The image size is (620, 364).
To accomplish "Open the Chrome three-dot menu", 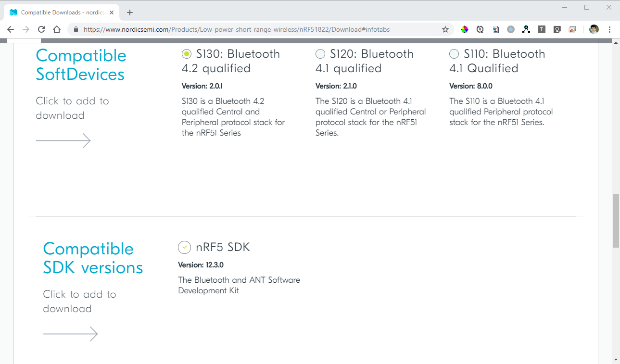I will (x=610, y=29).
